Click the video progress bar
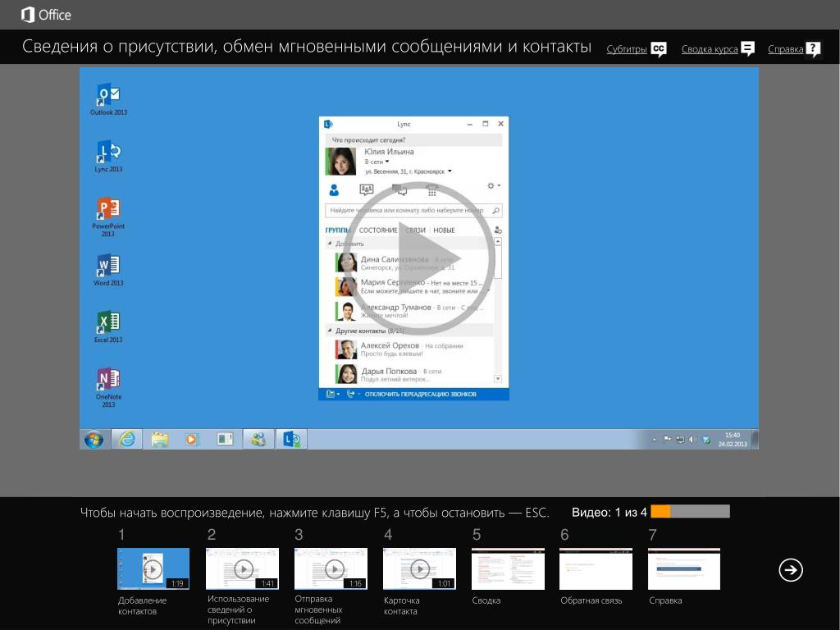 point(690,512)
